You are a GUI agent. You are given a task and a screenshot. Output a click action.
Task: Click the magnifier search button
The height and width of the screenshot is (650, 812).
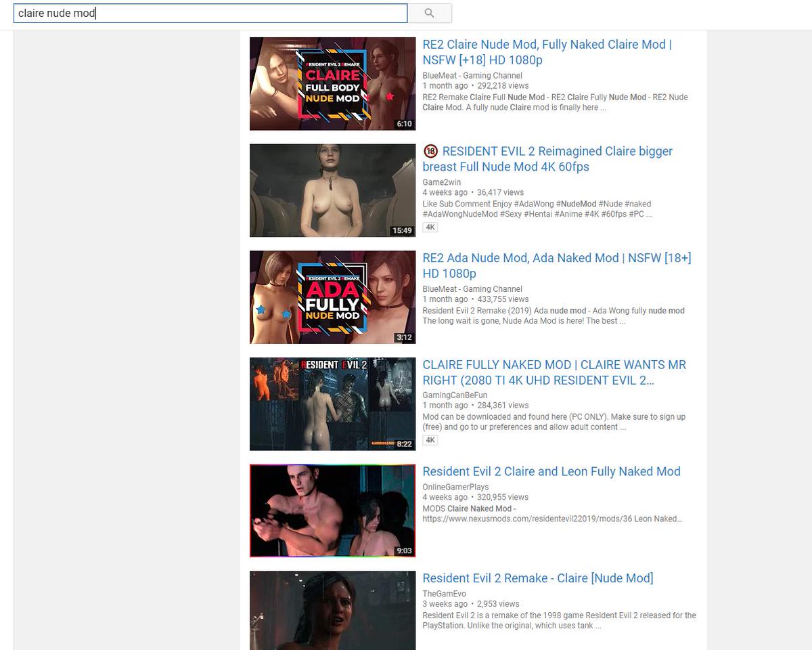tap(430, 13)
